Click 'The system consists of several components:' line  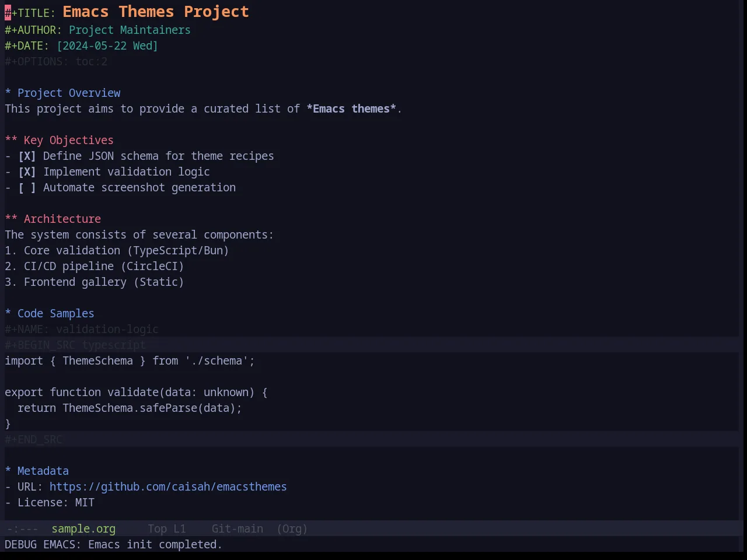coord(139,235)
